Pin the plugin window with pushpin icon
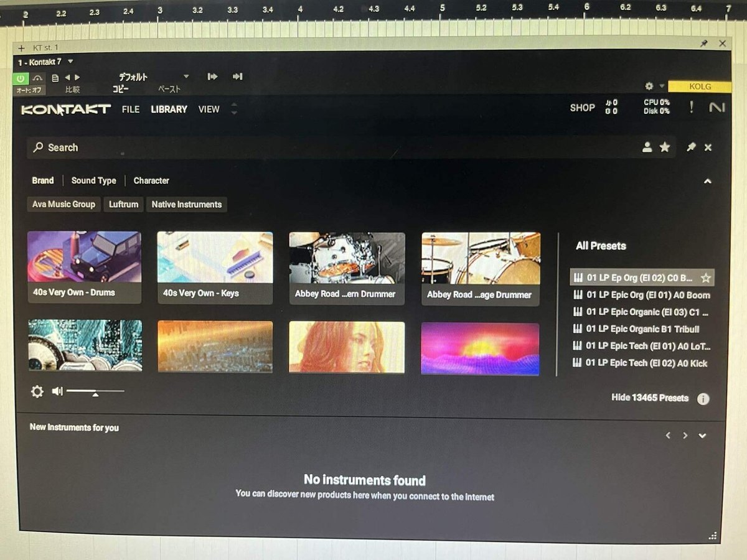This screenshot has width=747, height=560. coord(704,44)
